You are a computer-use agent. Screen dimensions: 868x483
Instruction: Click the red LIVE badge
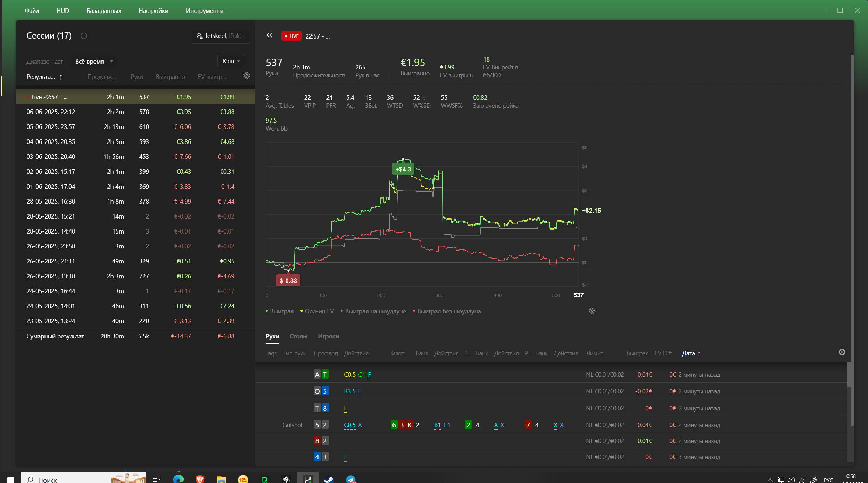(291, 36)
